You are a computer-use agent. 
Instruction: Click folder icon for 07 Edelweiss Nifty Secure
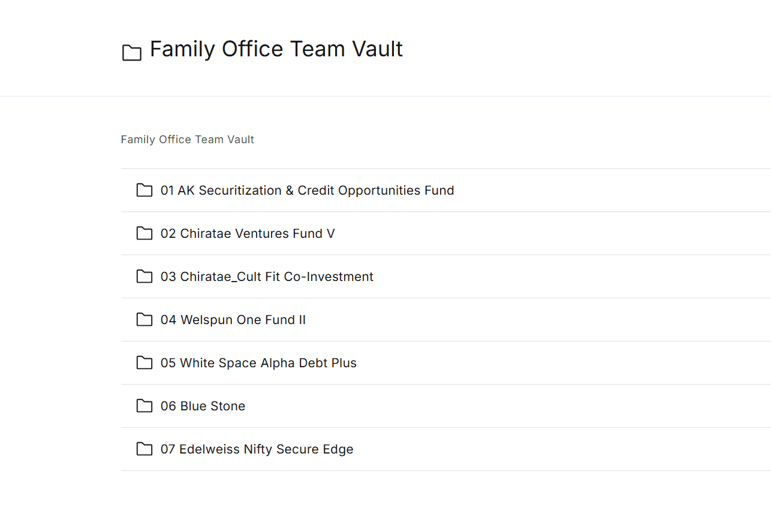tap(144, 449)
